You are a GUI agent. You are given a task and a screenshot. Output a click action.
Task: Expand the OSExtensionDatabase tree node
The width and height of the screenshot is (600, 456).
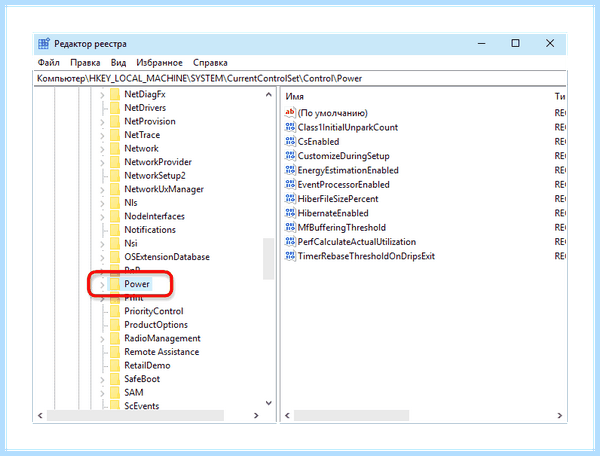click(102, 257)
